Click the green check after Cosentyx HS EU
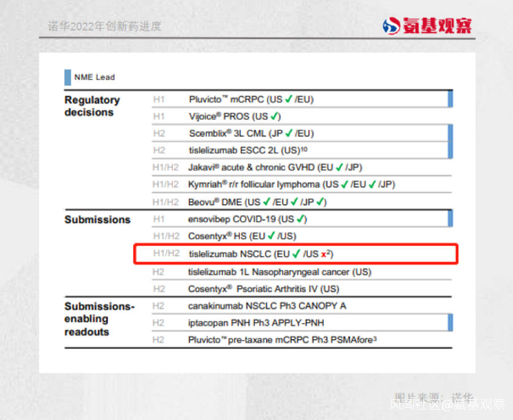 (x=272, y=235)
